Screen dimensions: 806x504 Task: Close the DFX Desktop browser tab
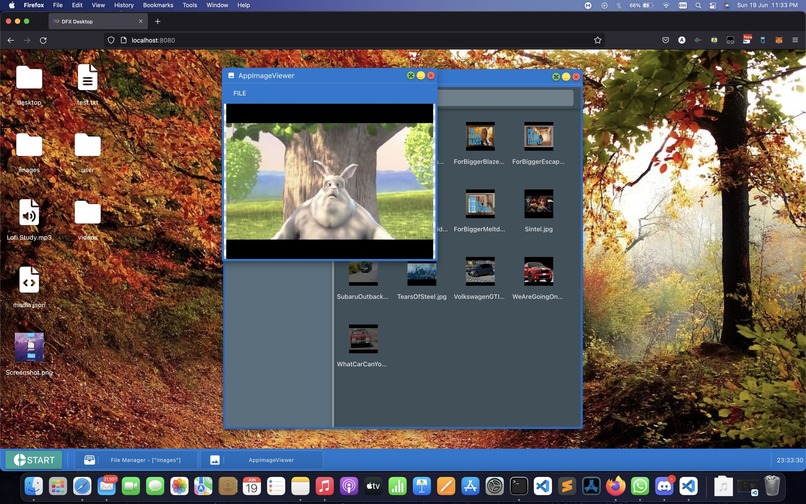pos(140,22)
